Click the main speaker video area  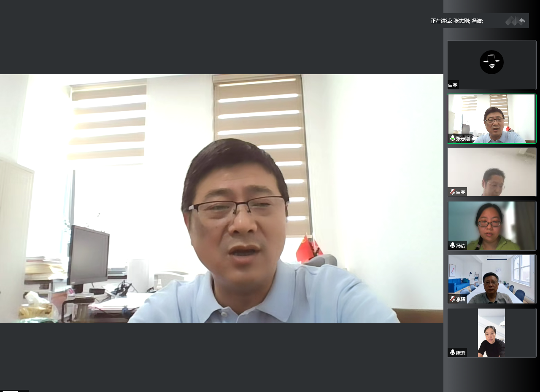click(221, 199)
